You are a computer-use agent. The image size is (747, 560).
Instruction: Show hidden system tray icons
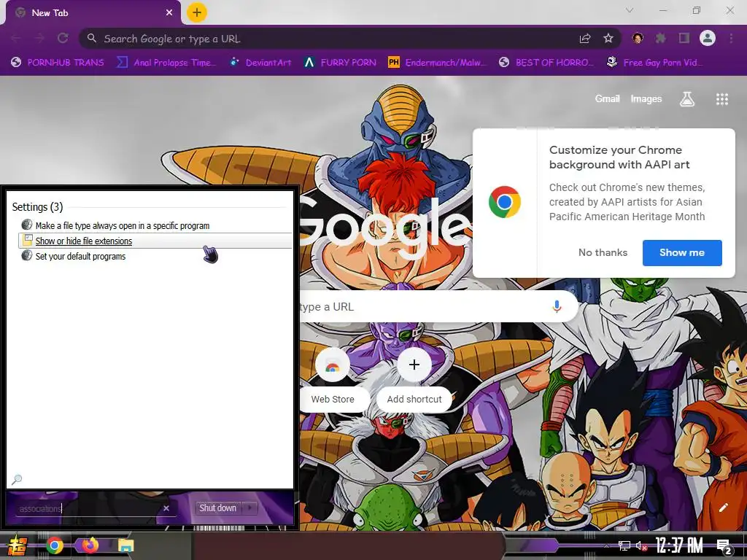click(x=606, y=545)
